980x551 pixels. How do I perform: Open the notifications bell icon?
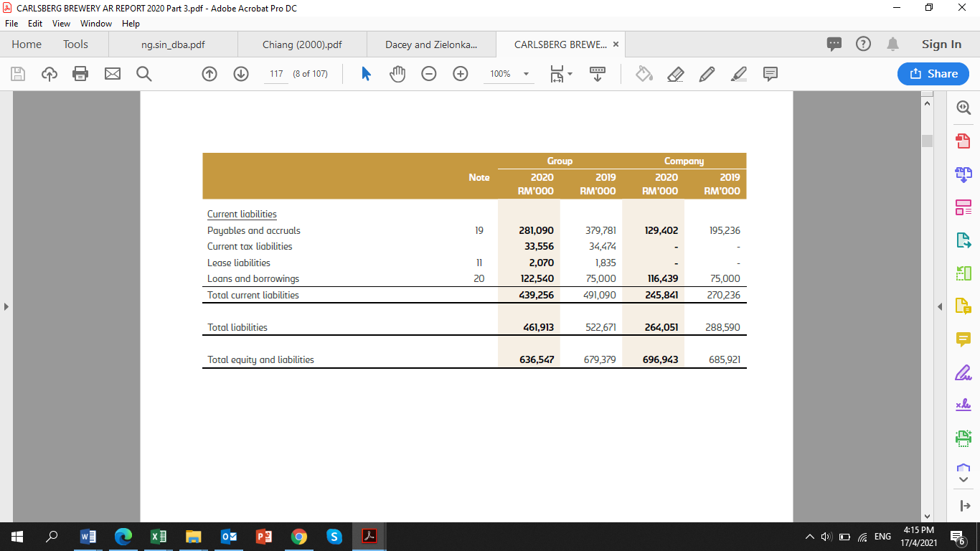pos(893,44)
